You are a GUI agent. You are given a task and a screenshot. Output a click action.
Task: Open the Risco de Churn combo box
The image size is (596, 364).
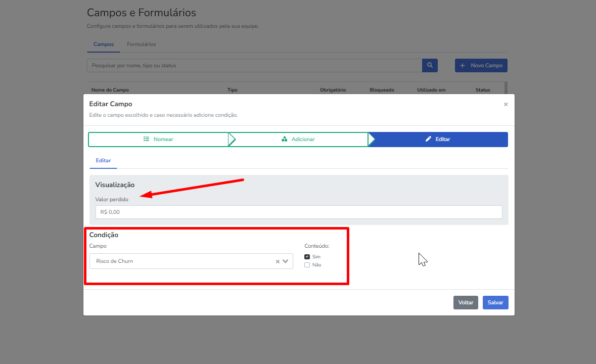[182, 261]
